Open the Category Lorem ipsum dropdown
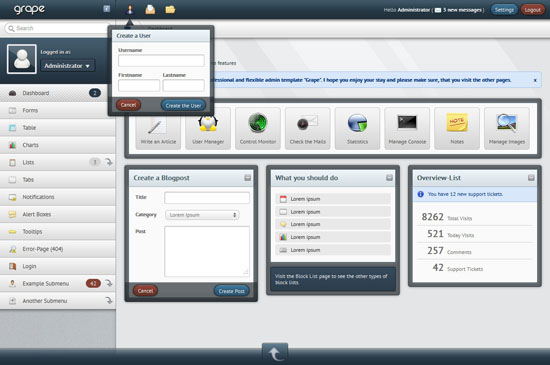The width and height of the screenshot is (550, 365). point(202,215)
